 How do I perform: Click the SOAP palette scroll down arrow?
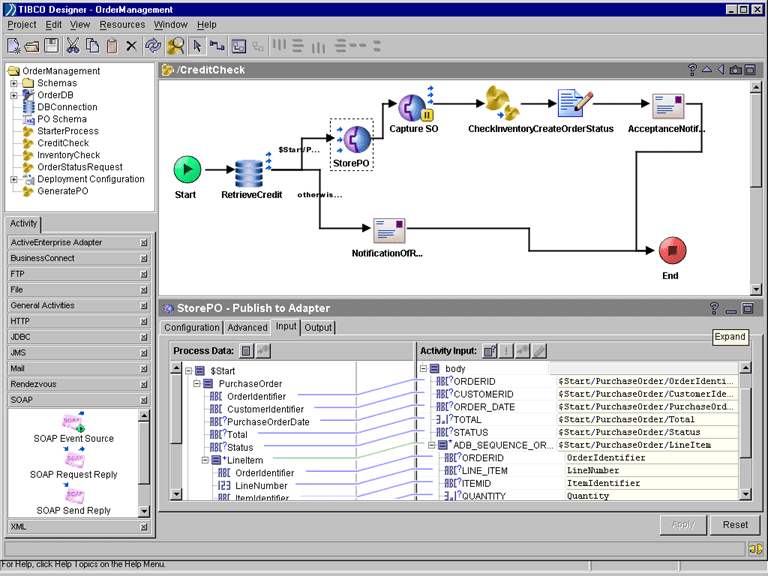click(x=144, y=511)
